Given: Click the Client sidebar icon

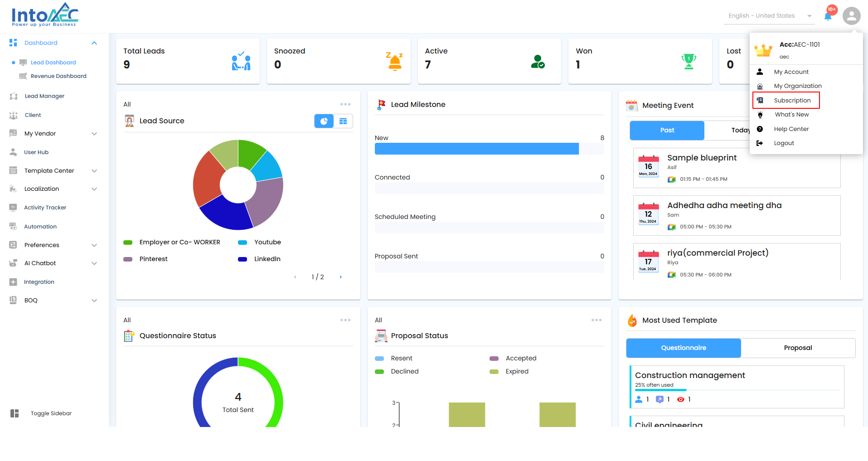Looking at the screenshot, I should point(14,115).
